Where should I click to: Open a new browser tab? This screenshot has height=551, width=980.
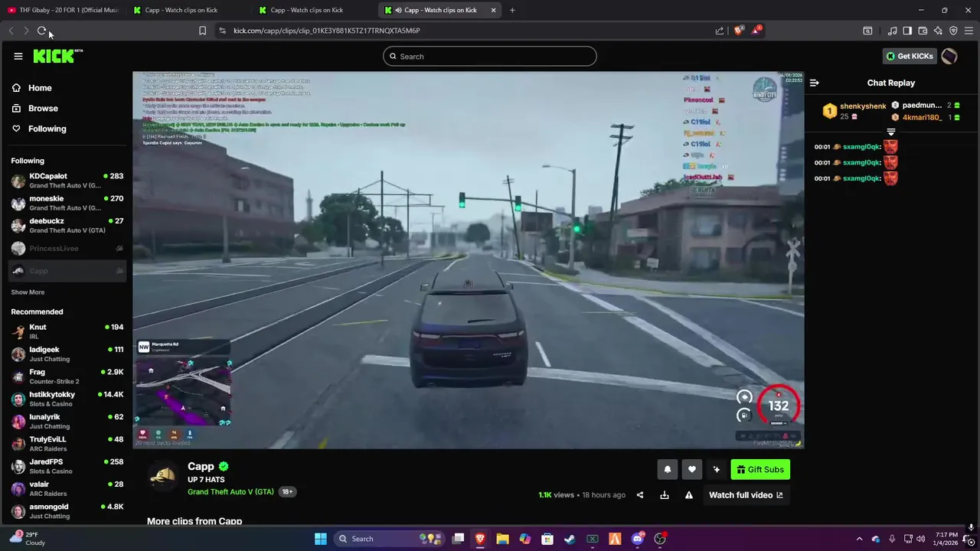pyautogui.click(x=512, y=10)
